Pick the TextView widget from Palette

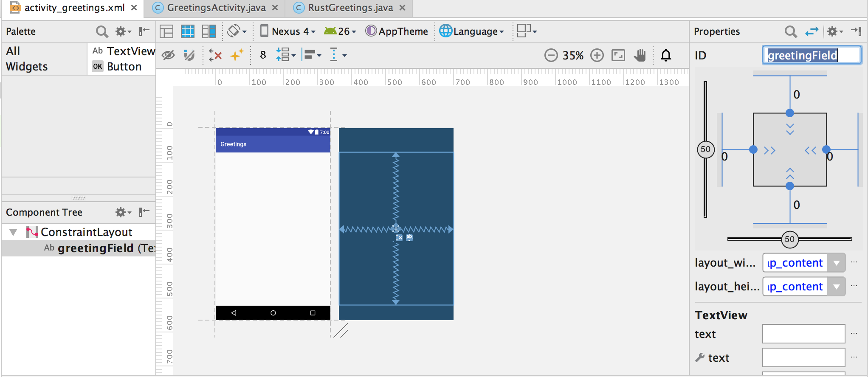tap(124, 51)
